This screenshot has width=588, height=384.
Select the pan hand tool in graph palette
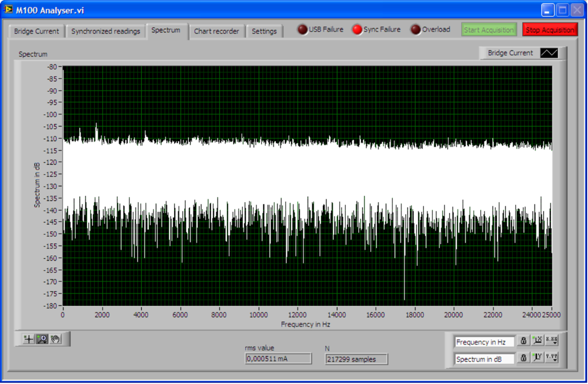point(55,338)
